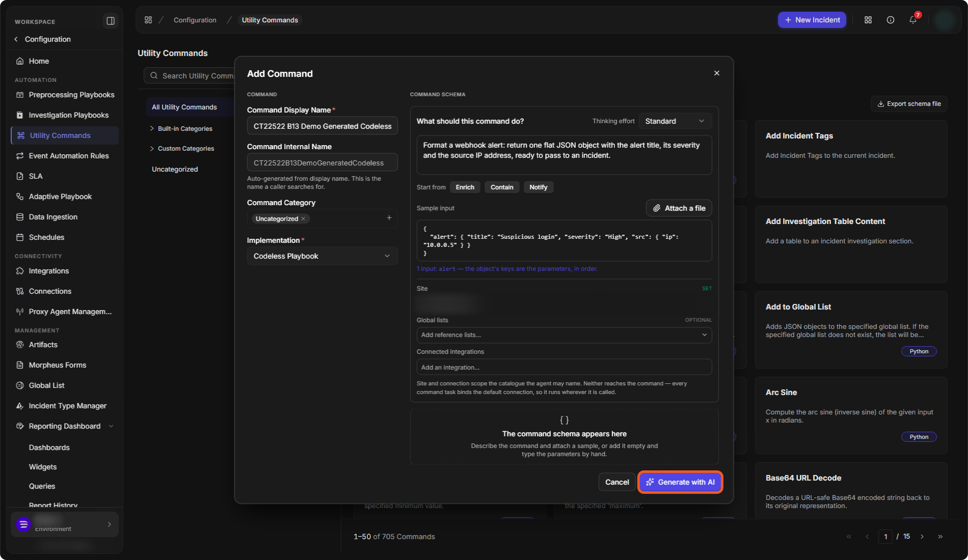Click Generate with AI button

click(680, 482)
